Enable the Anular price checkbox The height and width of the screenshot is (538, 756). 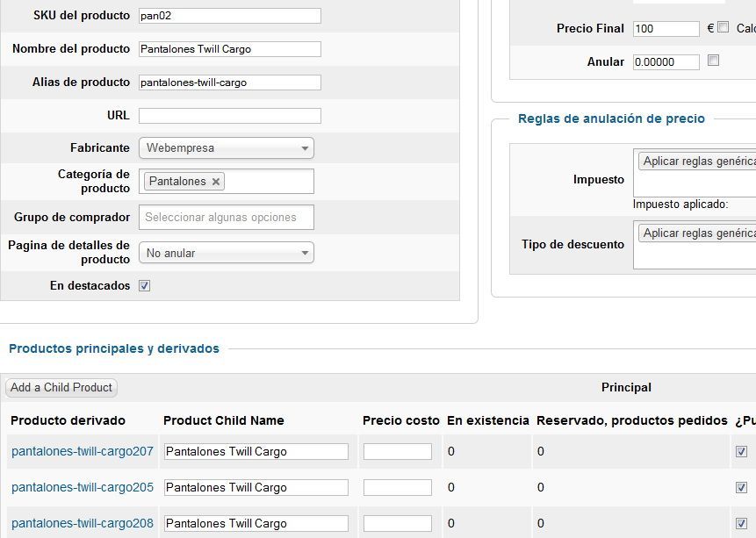[713, 61]
